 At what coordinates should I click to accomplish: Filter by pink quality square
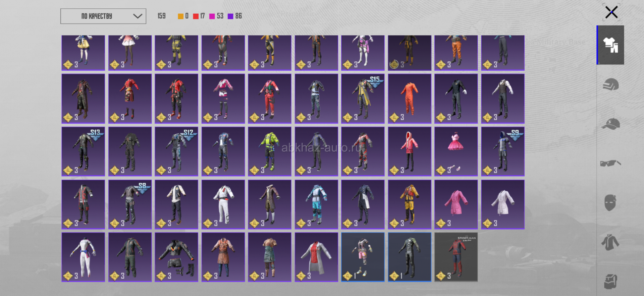pyautogui.click(x=212, y=16)
